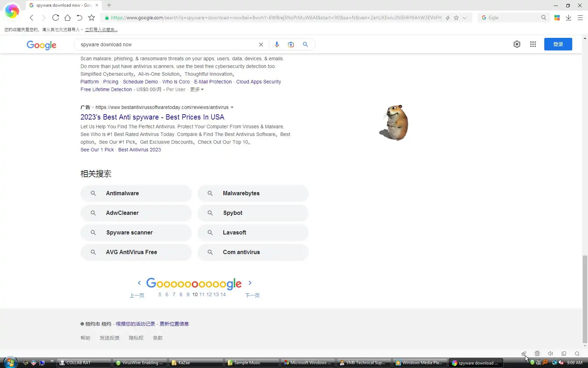588x368 pixels.
Task: Open the Best Antivirus 2023 sitelink
Action: pos(140,150)
